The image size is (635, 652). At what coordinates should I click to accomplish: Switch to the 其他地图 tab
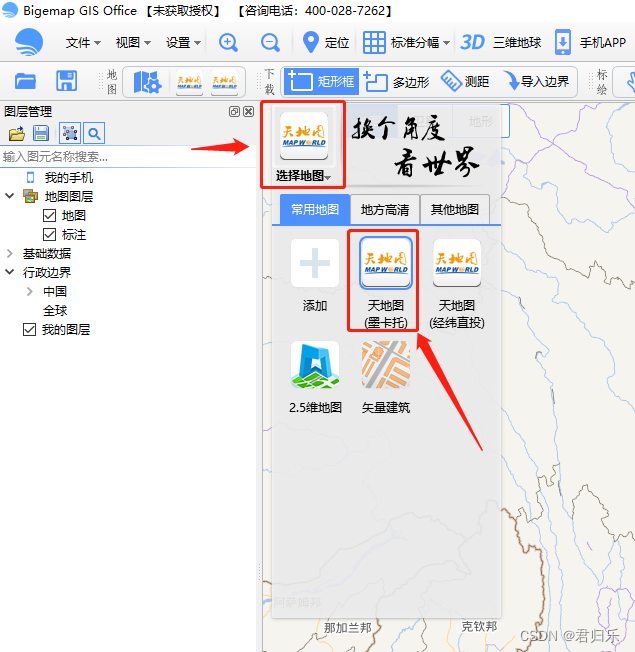coord(455,210)
